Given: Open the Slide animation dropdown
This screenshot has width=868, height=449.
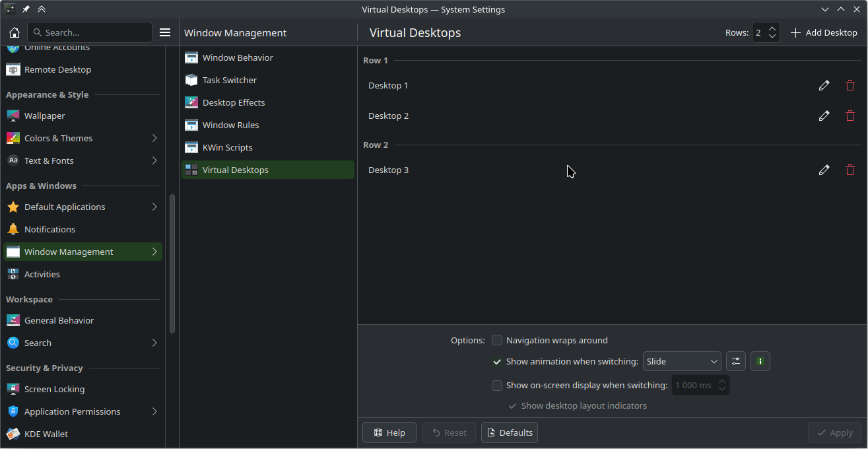Looking at the screenshot, I should pyautogui.click(x=682, y=361).
